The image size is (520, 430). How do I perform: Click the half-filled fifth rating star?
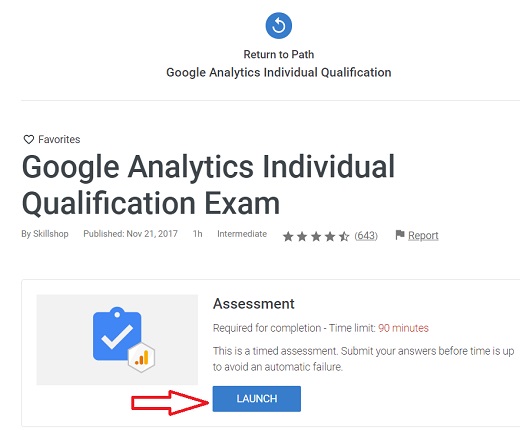(344, 237)
